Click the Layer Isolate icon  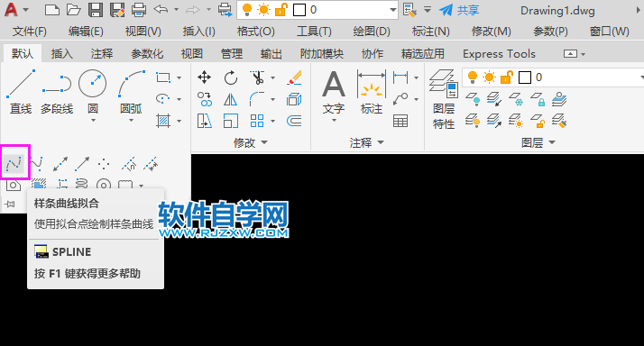(x=494, y=99)
